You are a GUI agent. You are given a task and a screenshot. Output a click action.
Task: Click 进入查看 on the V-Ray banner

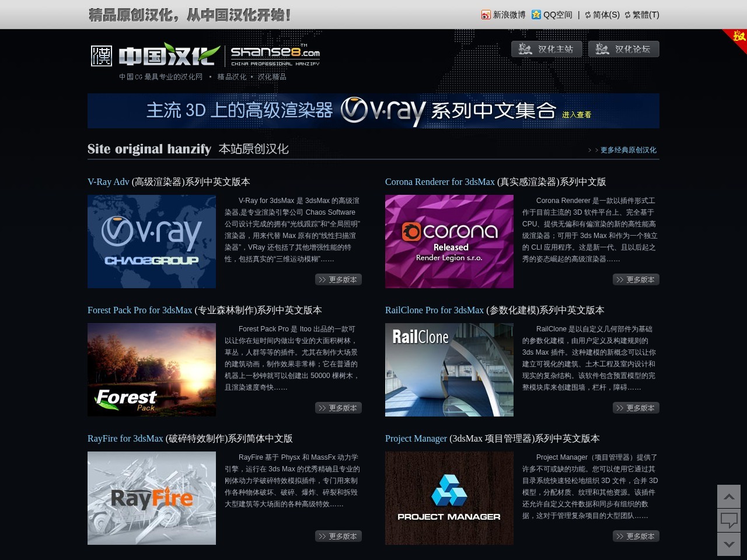click(577, 115)
